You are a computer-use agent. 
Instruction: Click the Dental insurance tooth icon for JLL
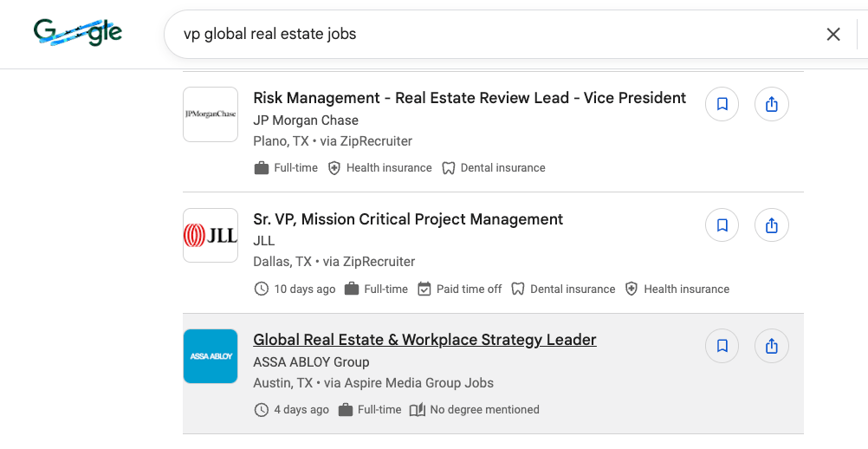[518, 289]
